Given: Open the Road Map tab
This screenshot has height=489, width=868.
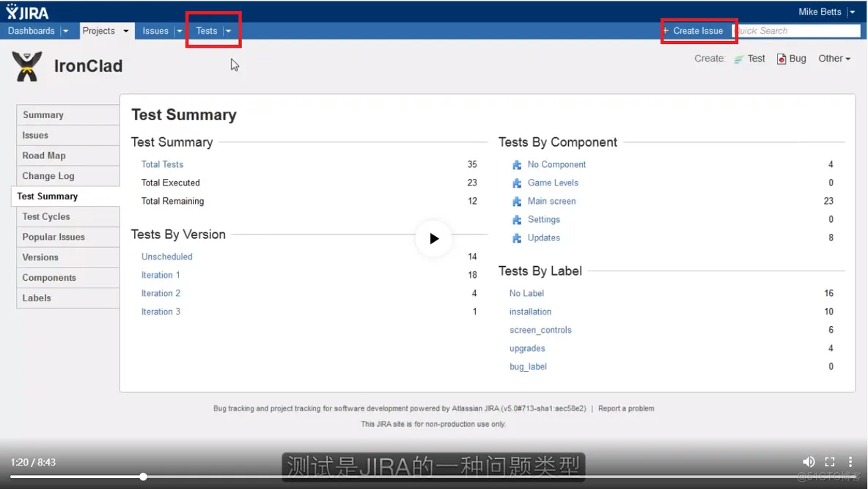Looking at the screenshot, I should 68,155.
